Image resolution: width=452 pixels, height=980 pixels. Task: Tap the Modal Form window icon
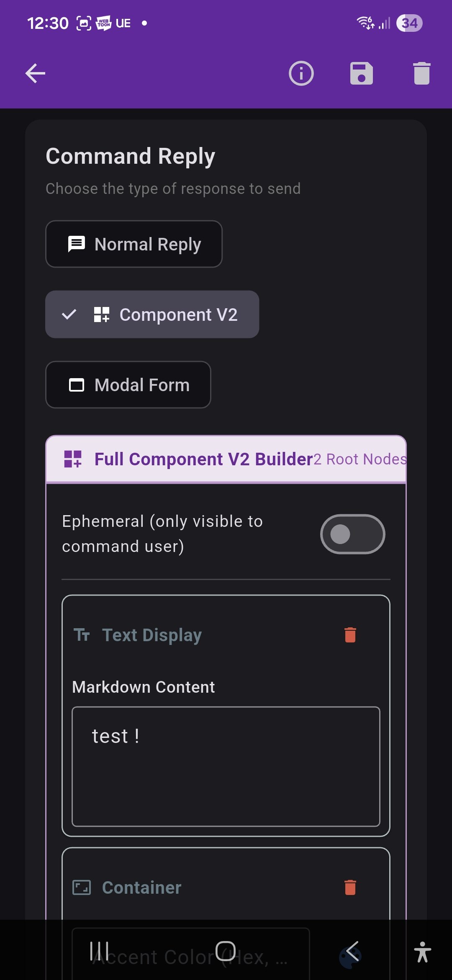(76, 384)
